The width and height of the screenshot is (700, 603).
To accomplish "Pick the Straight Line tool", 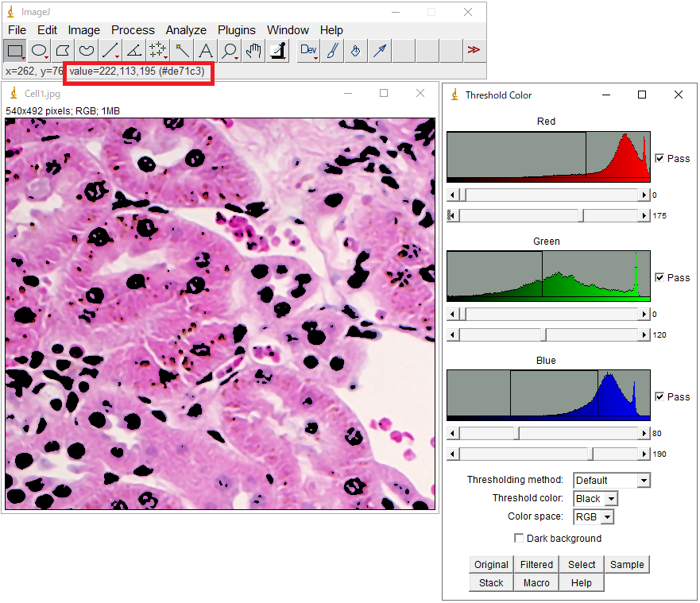I will (x=110, y=51).
